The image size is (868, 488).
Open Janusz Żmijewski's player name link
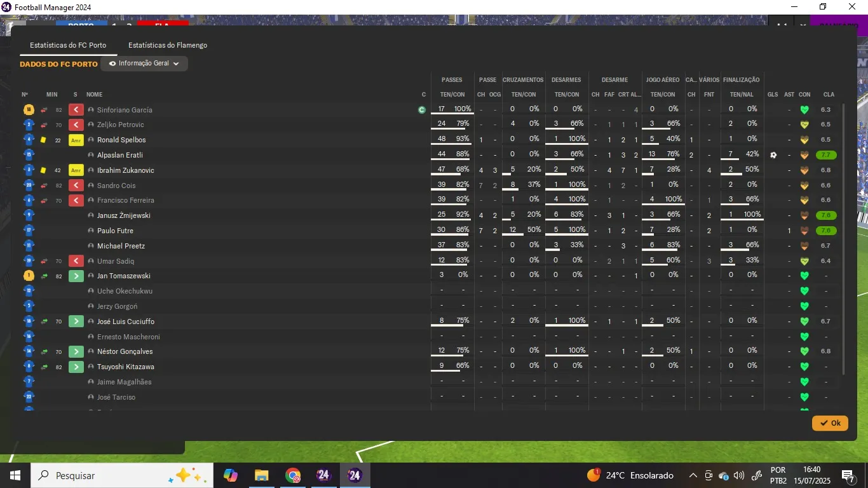point(124,215)
